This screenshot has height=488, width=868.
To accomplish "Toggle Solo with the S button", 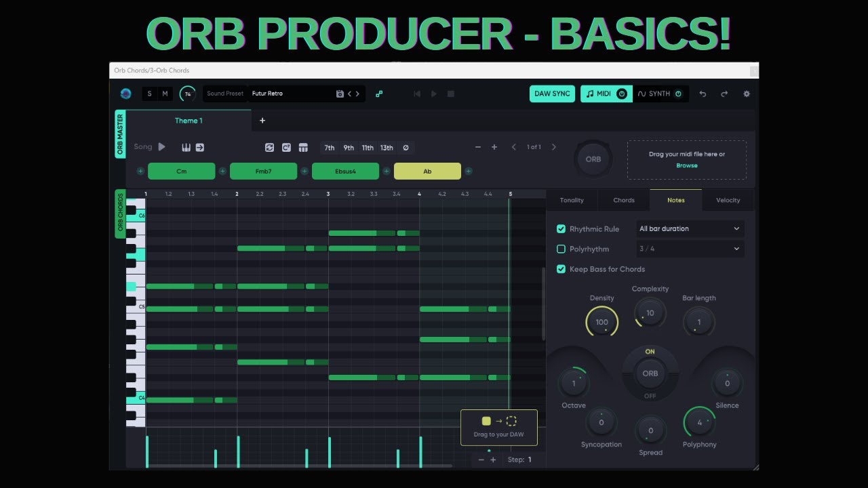I will pos(149,94).
